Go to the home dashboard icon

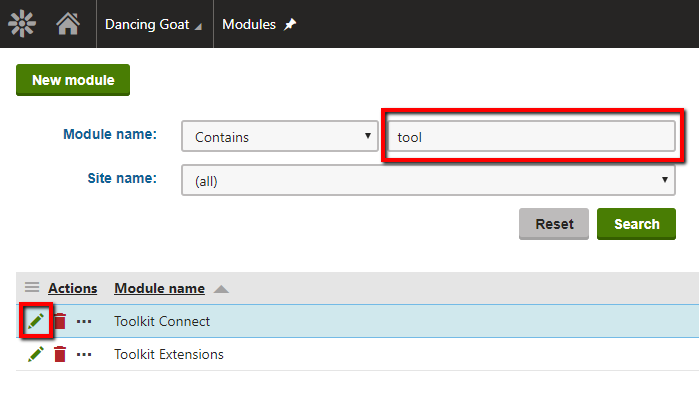click(x=68, y=24)
